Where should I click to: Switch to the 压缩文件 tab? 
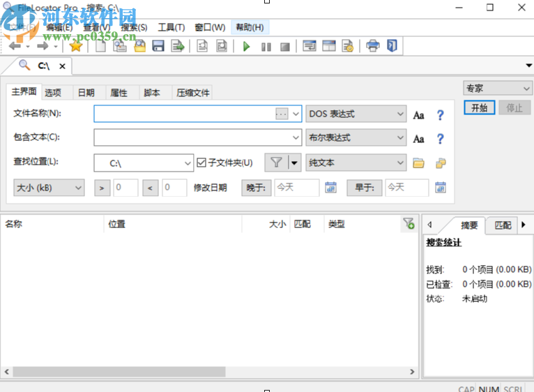pyautogui.click(x=193, y=93)
